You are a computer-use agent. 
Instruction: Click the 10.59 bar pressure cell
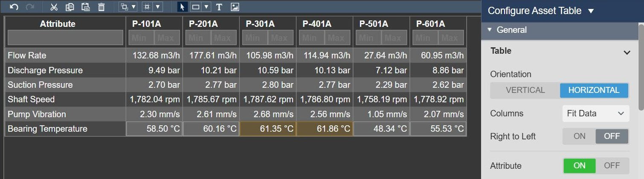click(267, 70)
